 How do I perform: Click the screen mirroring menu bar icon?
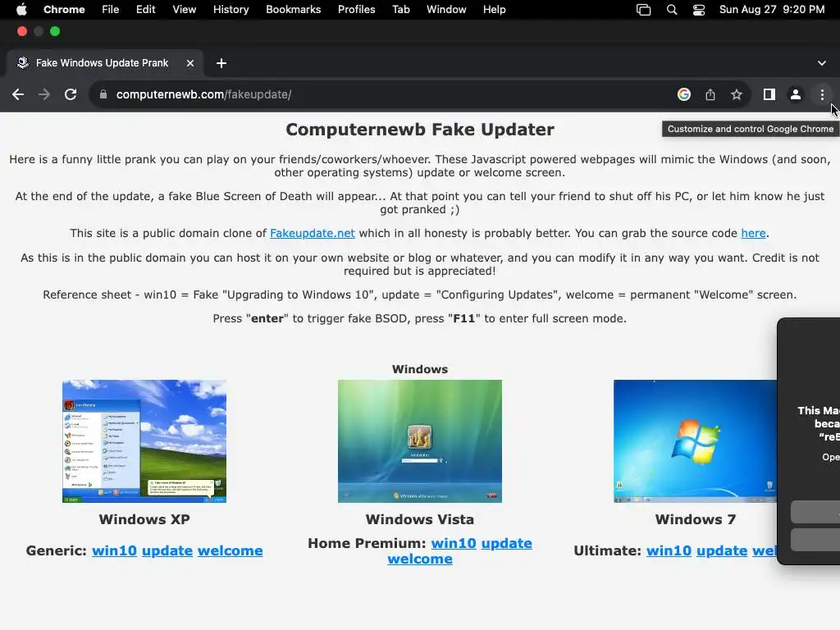[x=643, y=10]
